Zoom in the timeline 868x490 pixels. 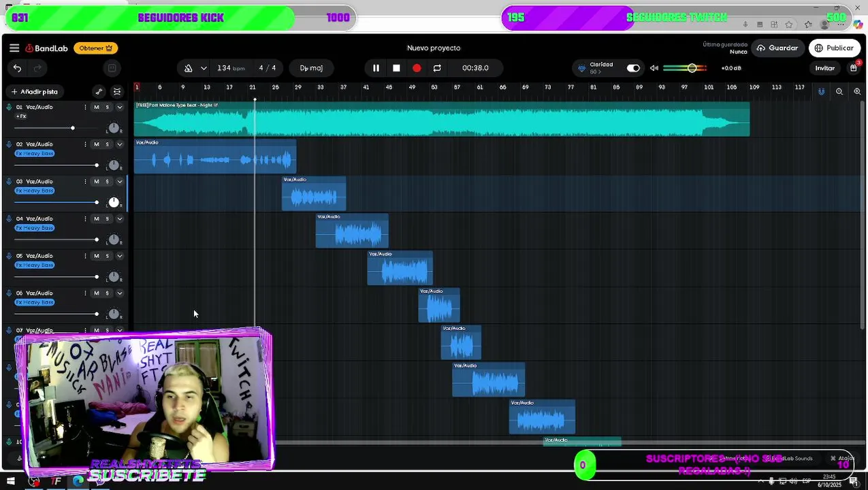coord(857,91)
